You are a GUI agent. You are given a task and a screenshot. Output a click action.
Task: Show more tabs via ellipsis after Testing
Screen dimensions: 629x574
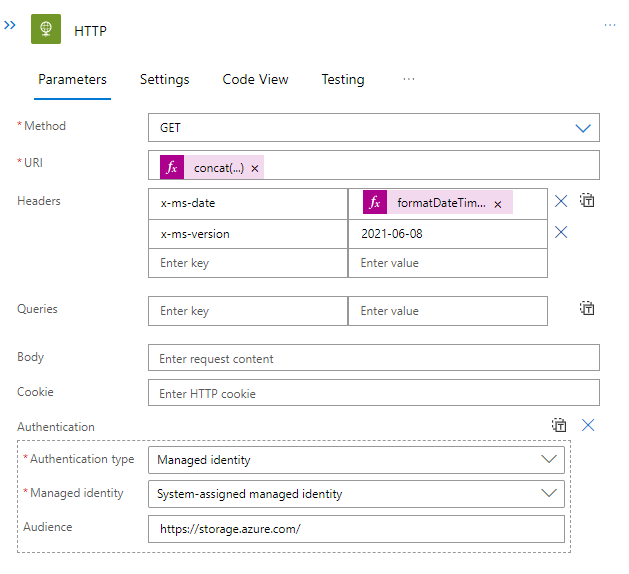[x=408, y=79]
